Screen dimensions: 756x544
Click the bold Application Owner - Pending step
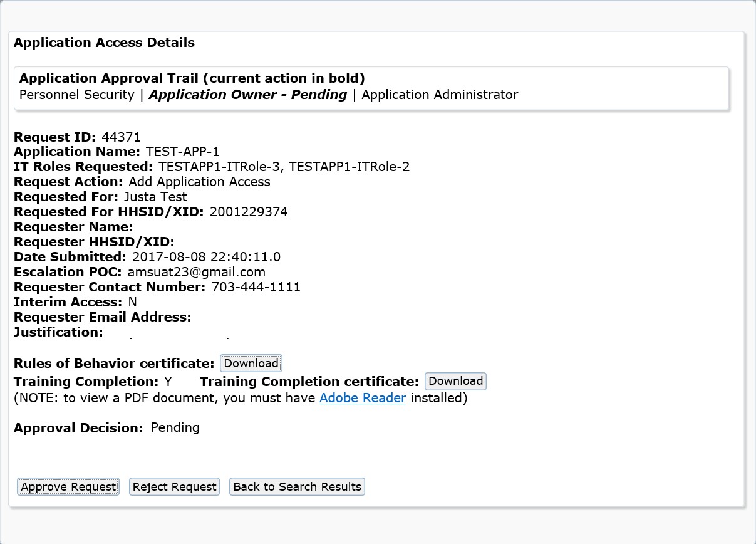click(247, 95)
